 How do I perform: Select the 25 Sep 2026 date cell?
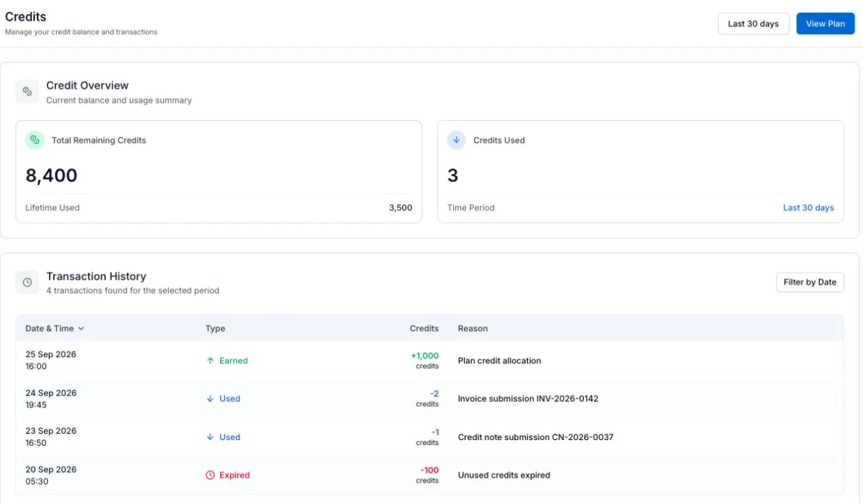point(50,361)
